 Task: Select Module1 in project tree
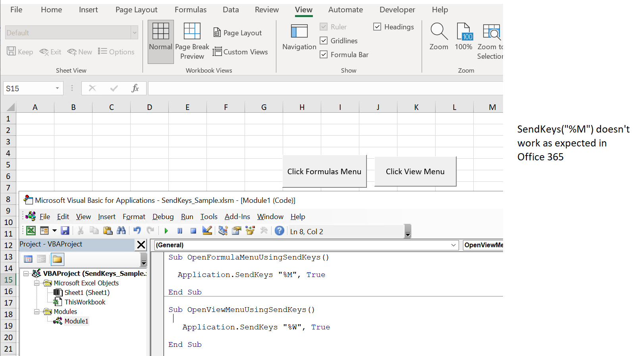point(76,321)
